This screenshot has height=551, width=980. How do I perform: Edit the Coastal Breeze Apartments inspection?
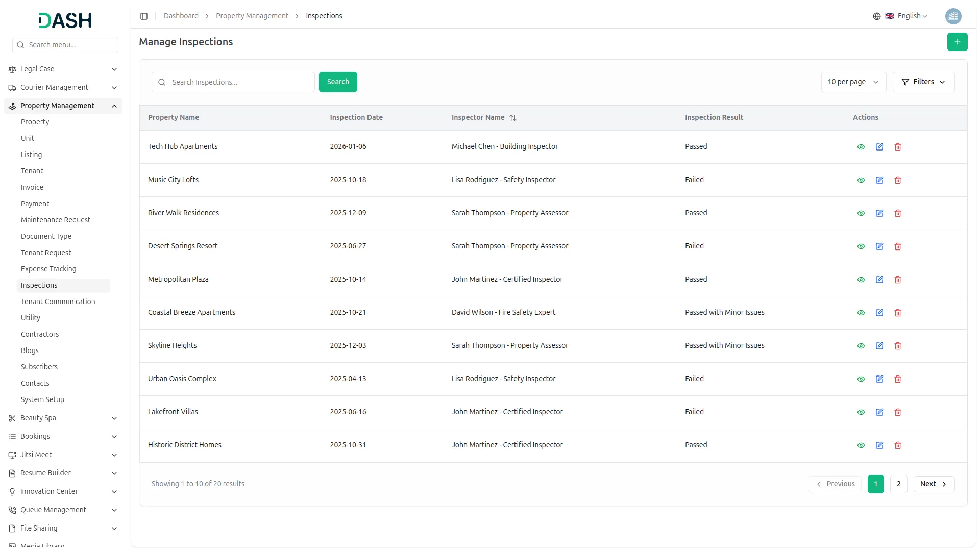pos(879,313)
